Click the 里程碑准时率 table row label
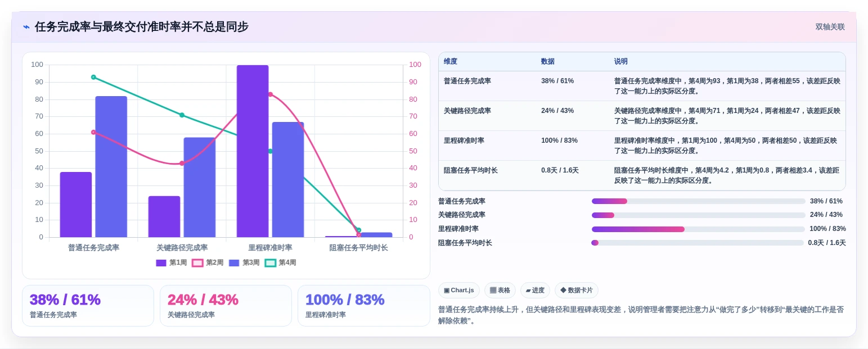This screenshot has width=868, height=349. pos(464,140)
